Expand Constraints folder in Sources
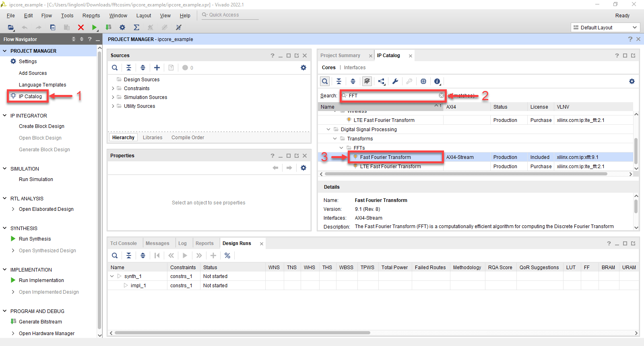The width and height of the screenshot is (644, 346). pyautogui.click(x=113, y=88)
